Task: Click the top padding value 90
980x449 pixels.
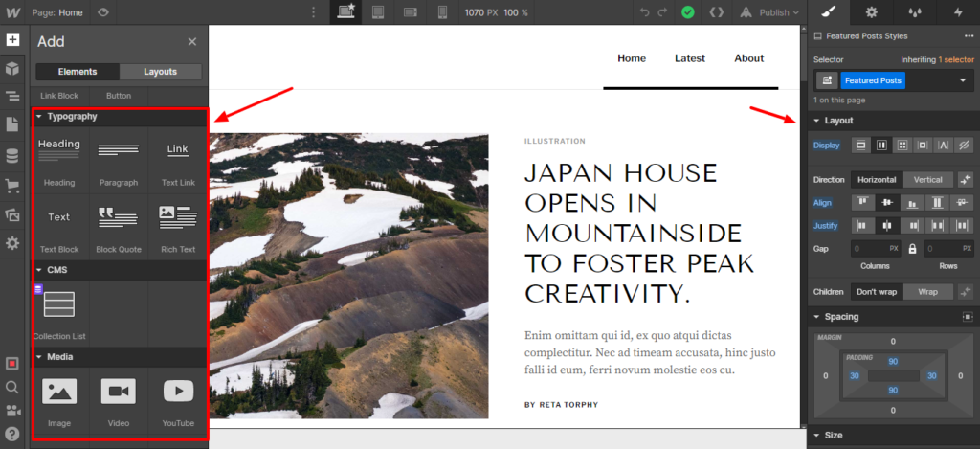Action: coord(893,361)
